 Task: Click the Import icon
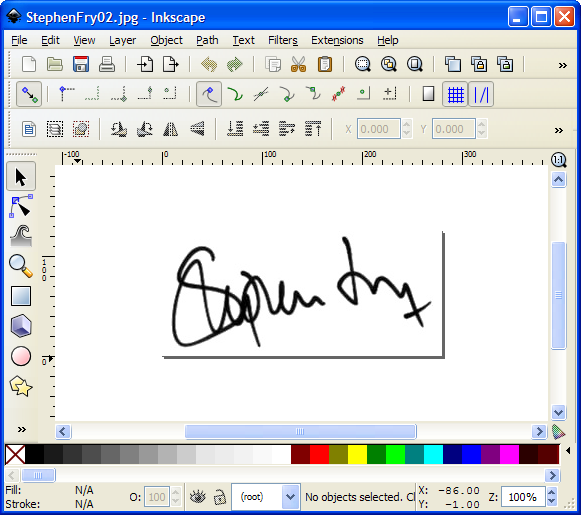[145, 64]
